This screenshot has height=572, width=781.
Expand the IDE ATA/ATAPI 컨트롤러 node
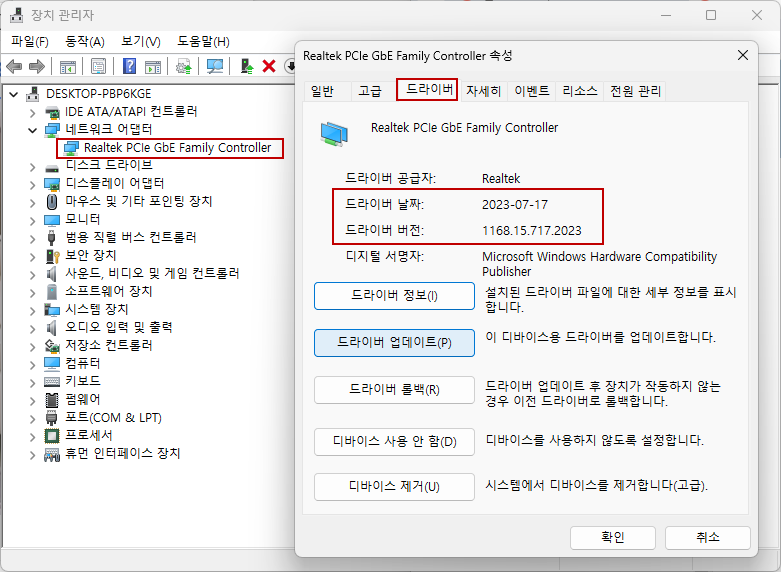coord(32,113)
